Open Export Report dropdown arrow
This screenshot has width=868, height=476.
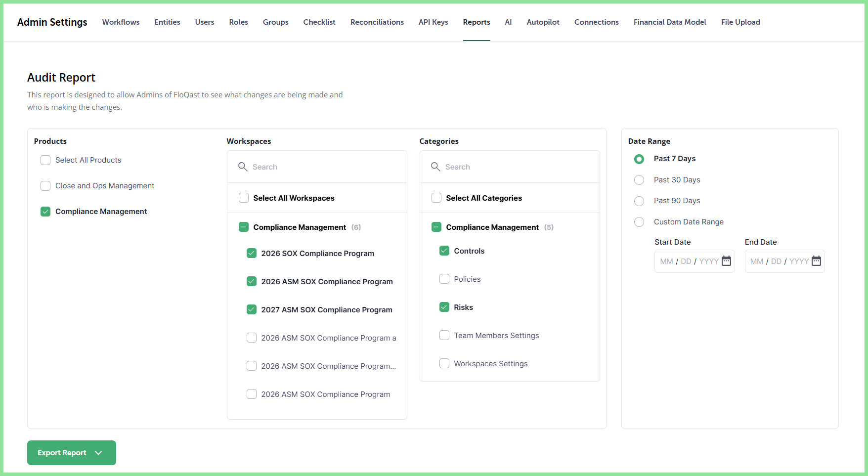98,453
